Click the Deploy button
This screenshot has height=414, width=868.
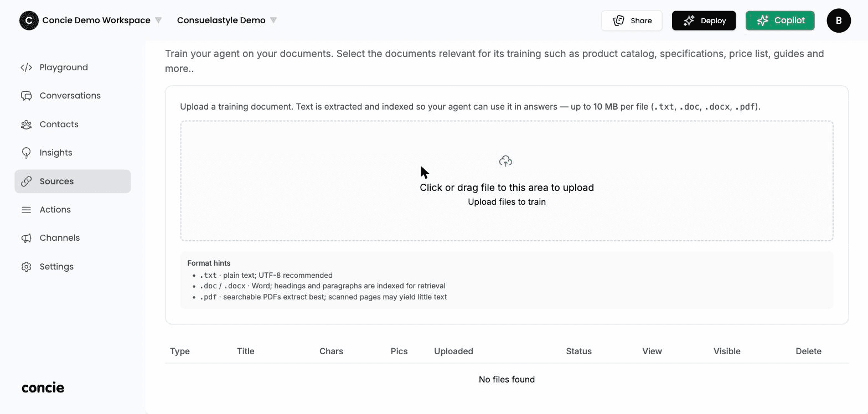point(704,20)
